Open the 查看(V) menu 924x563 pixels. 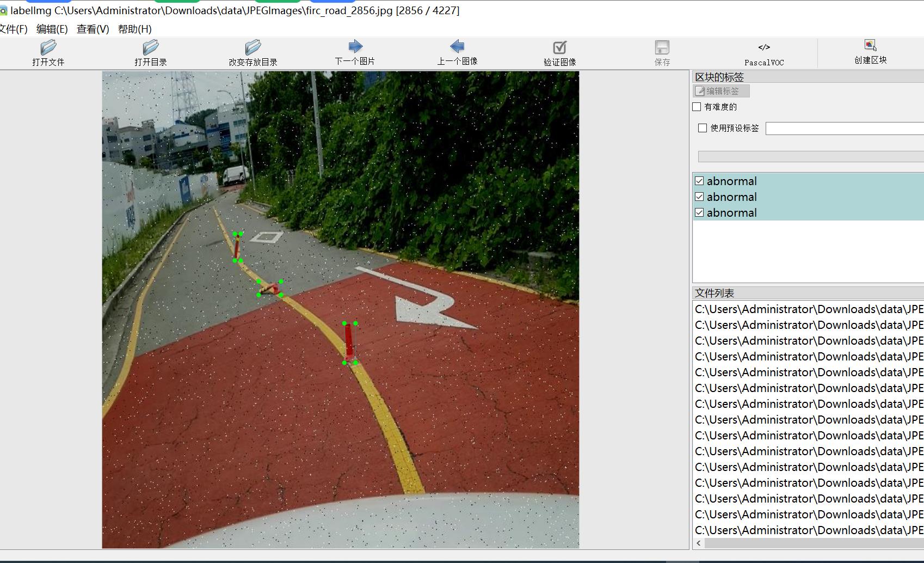[x=93, y=29]
